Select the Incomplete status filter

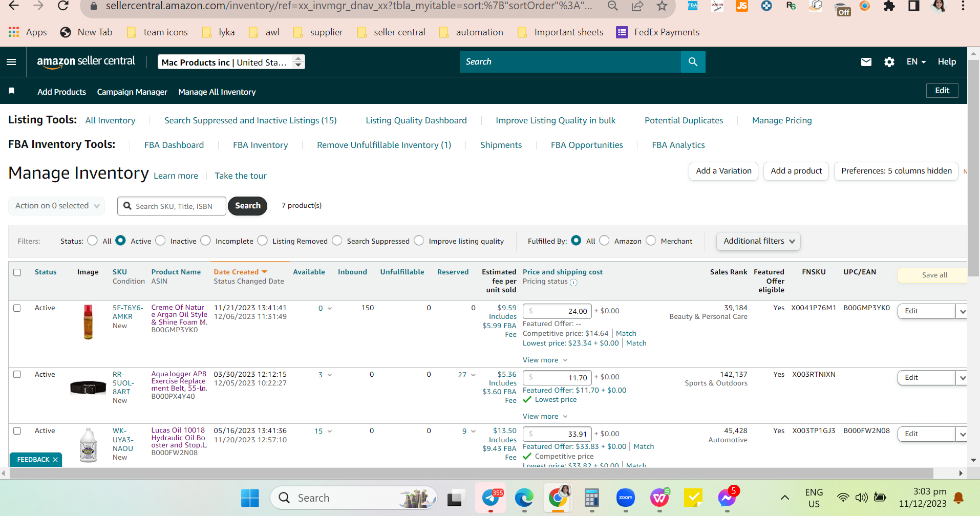[205, 241]
